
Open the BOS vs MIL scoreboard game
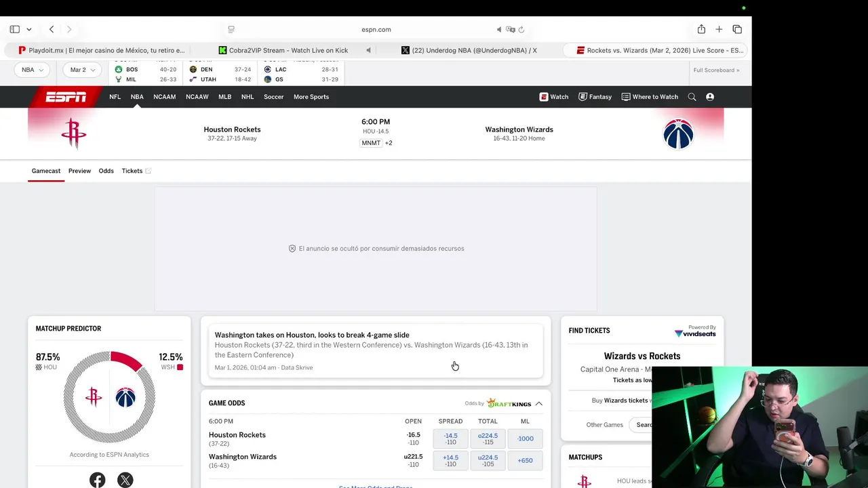(145, 74)
